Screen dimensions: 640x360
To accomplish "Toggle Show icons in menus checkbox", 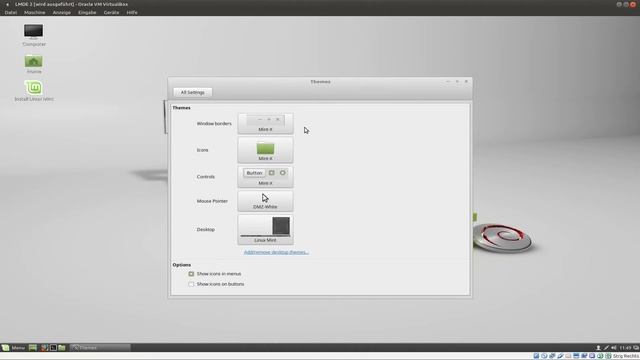I will (191, 274).
